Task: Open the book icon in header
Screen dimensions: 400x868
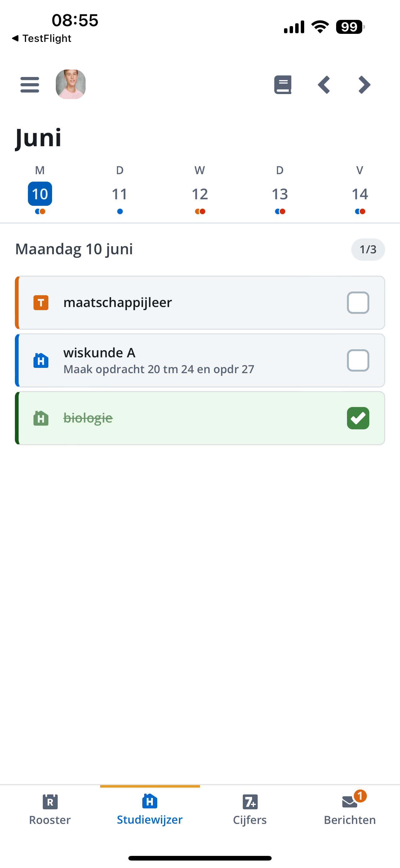Action: point(283,84)
